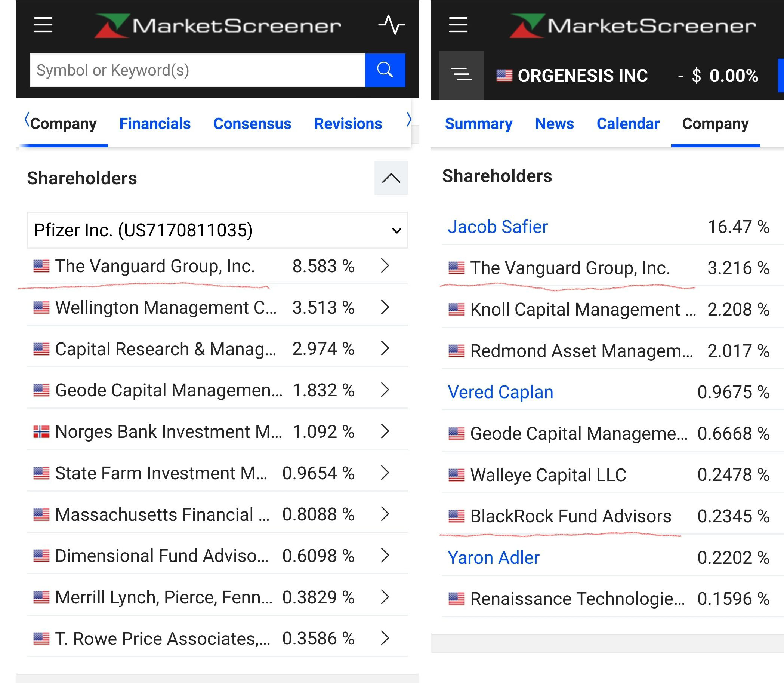Select Company tab on Pfizer screen
Image resolution: width=784 pixels, height=683 pixels.
click(x=64, y=124)
